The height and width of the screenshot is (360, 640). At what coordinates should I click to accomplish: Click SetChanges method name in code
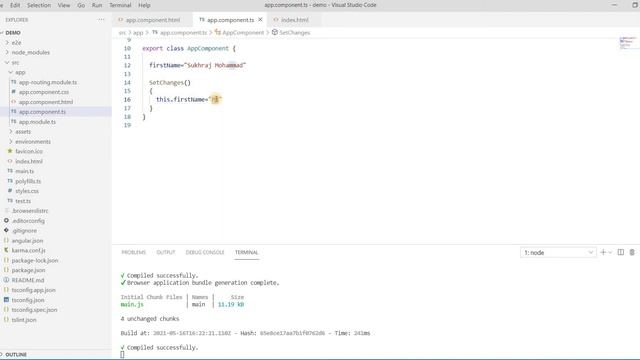coord(166,83)
